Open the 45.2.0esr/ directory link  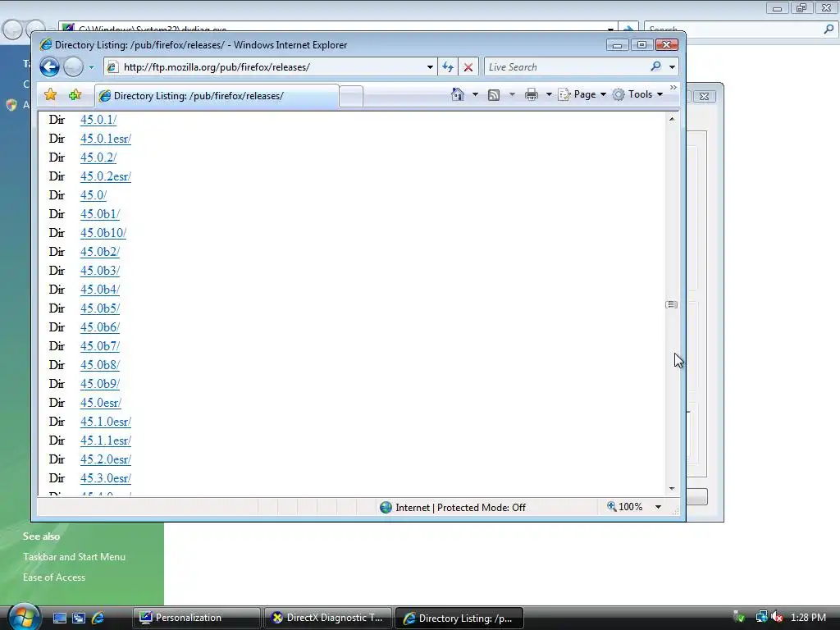[106, 459]
